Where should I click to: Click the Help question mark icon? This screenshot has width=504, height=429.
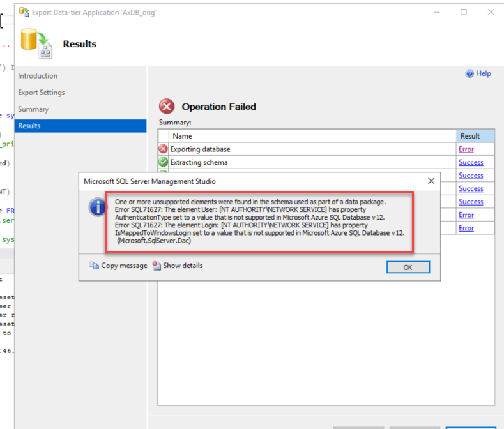click(470, 73)
